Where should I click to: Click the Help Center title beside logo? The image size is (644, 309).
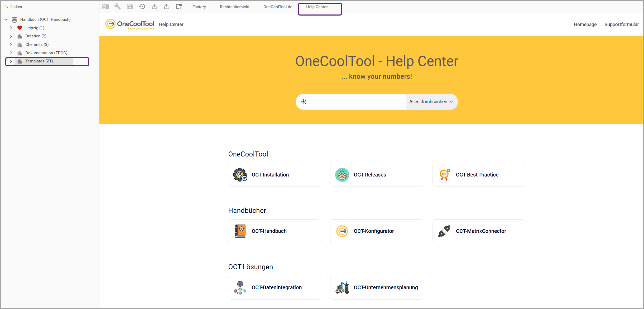(171, 24)
